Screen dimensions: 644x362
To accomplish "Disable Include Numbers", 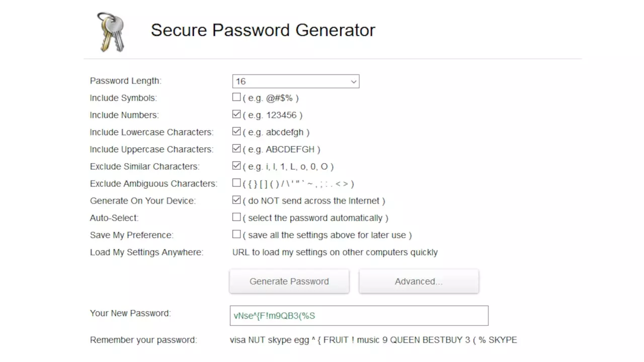I will click(236, 114).
